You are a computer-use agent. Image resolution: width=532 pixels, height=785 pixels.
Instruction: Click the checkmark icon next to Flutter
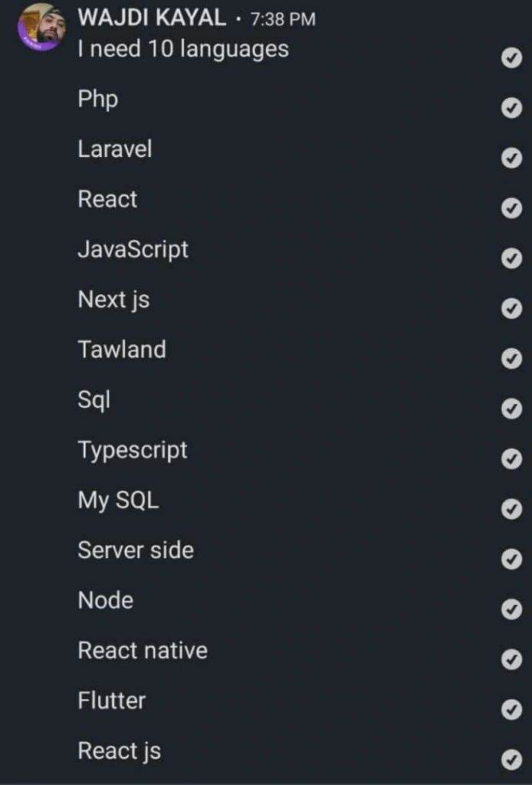[x=511, y=709]
